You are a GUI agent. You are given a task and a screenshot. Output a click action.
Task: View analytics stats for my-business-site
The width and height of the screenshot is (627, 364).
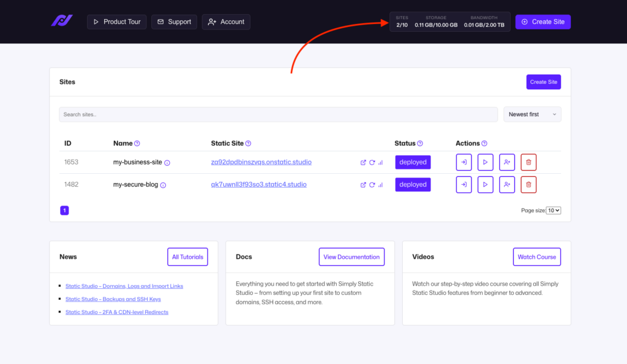(380, 162)
